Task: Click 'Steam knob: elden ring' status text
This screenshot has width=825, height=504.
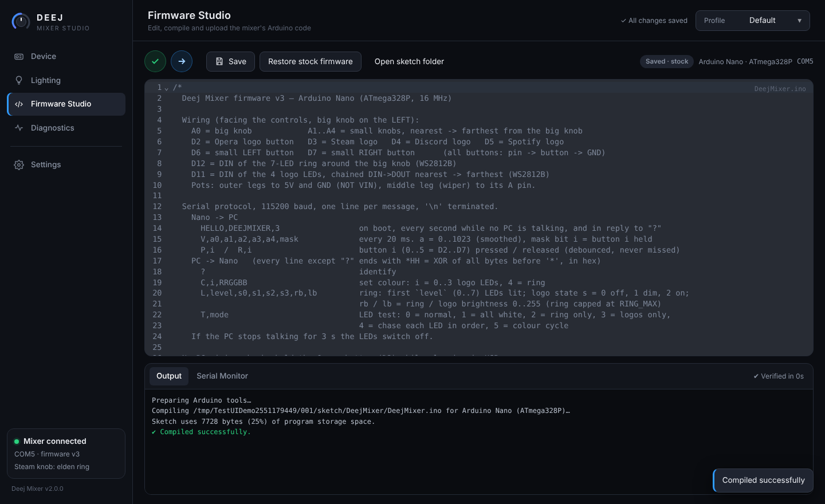Action: click(x=52, y=467)
